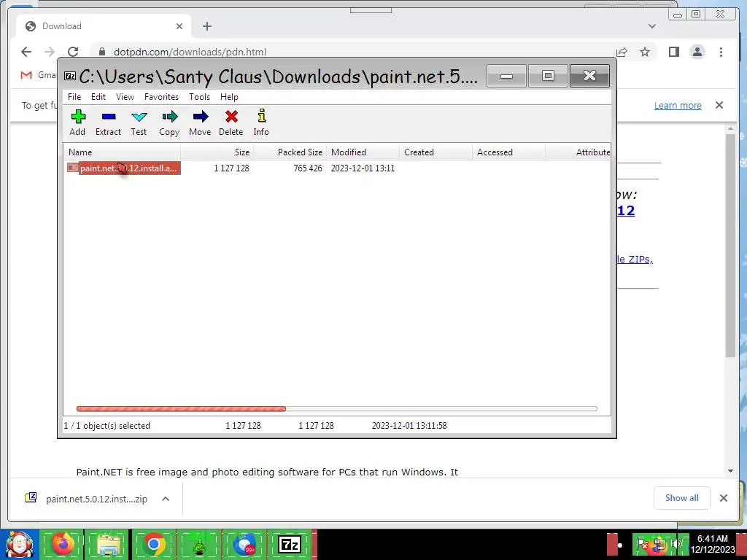The height and width of the screenshot is (560, 747).
Task: Click the red horizontal scrollbar thumb
Action: point(181,408)
